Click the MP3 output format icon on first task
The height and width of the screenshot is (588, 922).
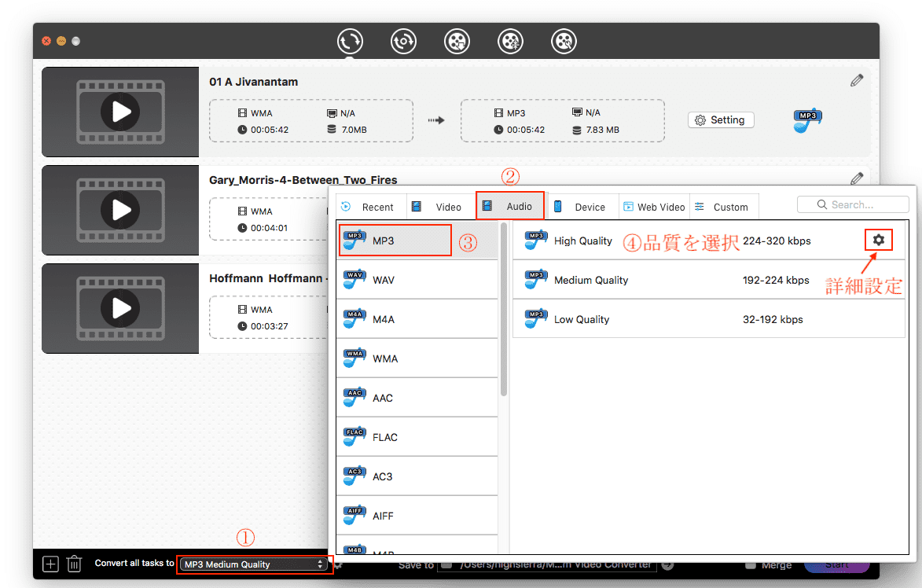point(807,120)
